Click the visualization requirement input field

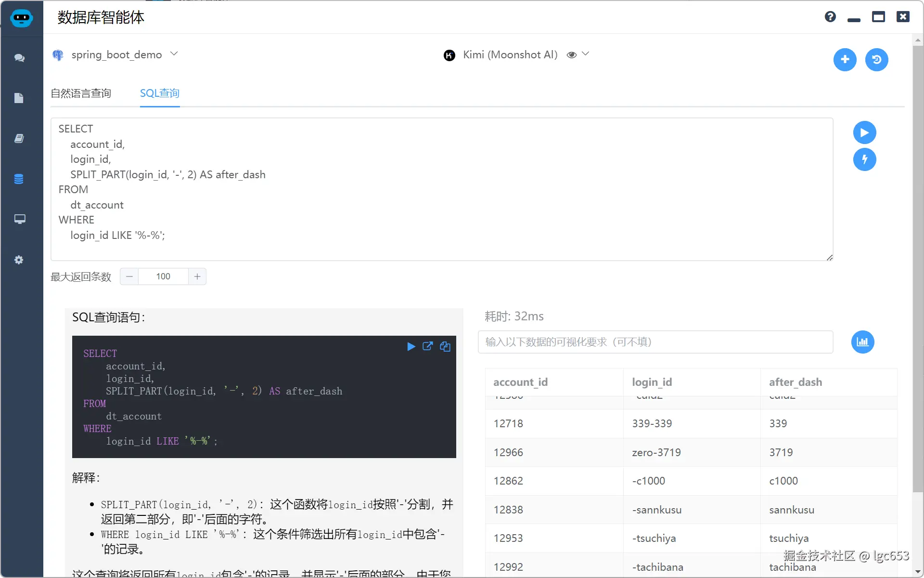click(x=655, y=342)
